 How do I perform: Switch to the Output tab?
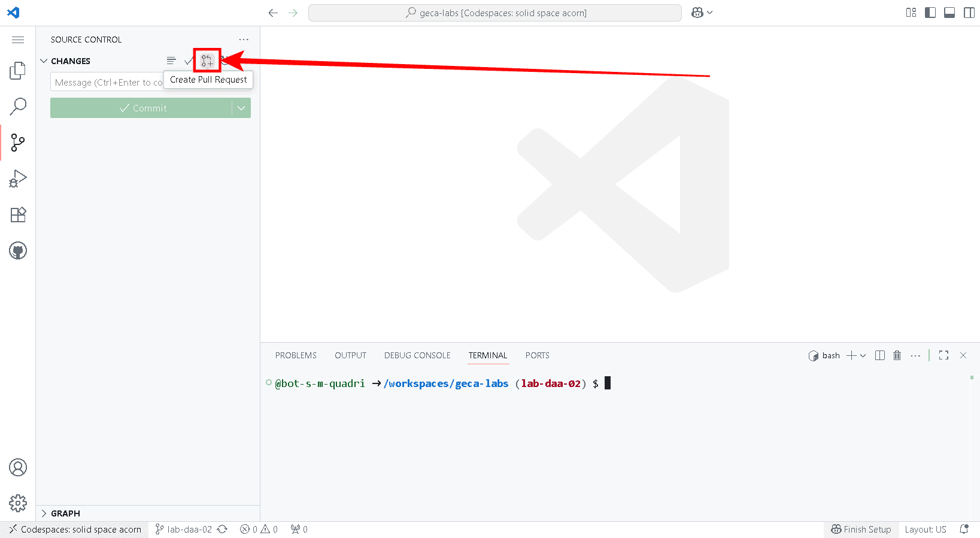coord(350,355)
